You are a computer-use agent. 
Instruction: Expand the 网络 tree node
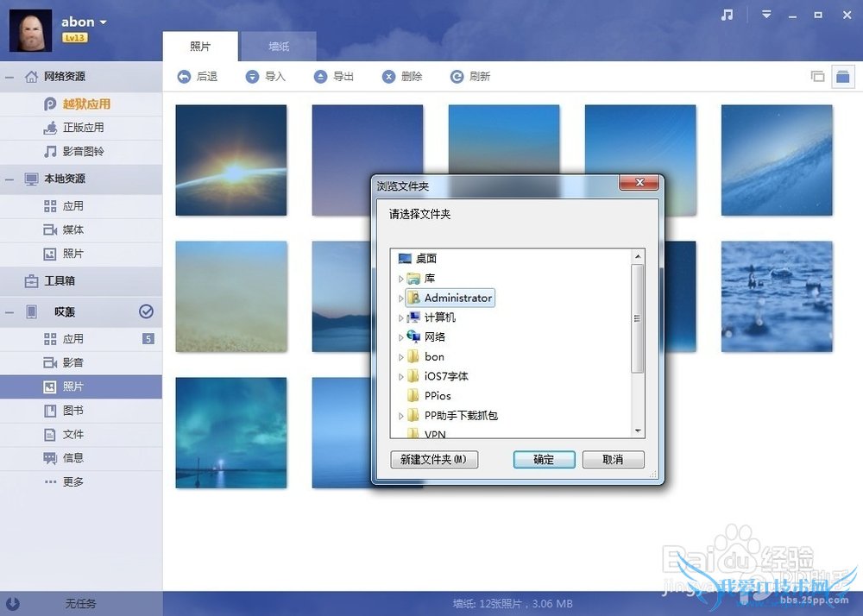click(x=400, y=337)
